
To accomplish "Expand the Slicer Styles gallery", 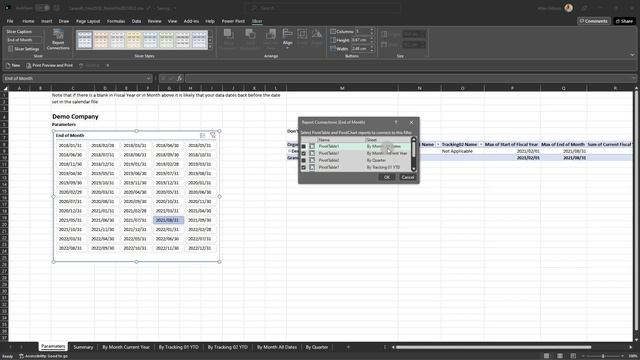I will coord(210,47).
